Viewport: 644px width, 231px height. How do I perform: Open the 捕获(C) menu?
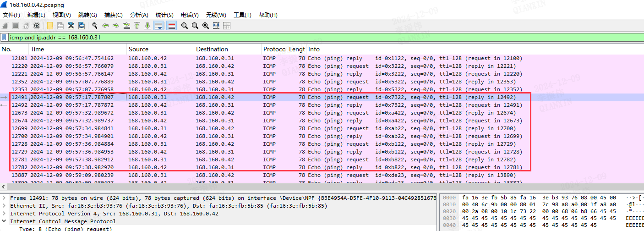click(x=113, y=15)
